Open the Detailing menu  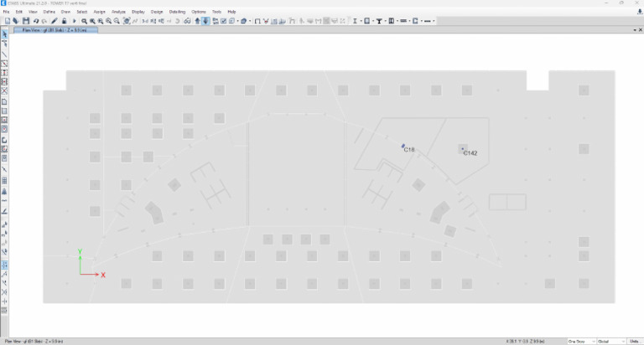click(177, 12)
